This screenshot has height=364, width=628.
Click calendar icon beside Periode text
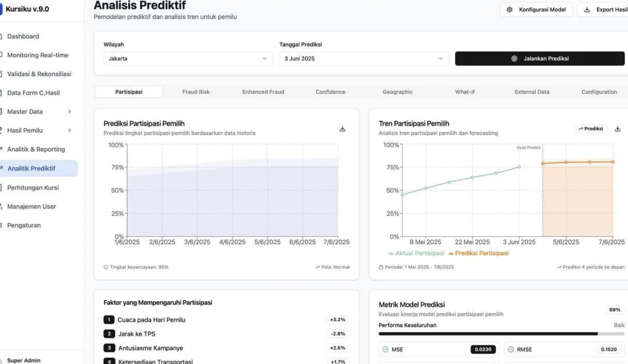(381, 267)
